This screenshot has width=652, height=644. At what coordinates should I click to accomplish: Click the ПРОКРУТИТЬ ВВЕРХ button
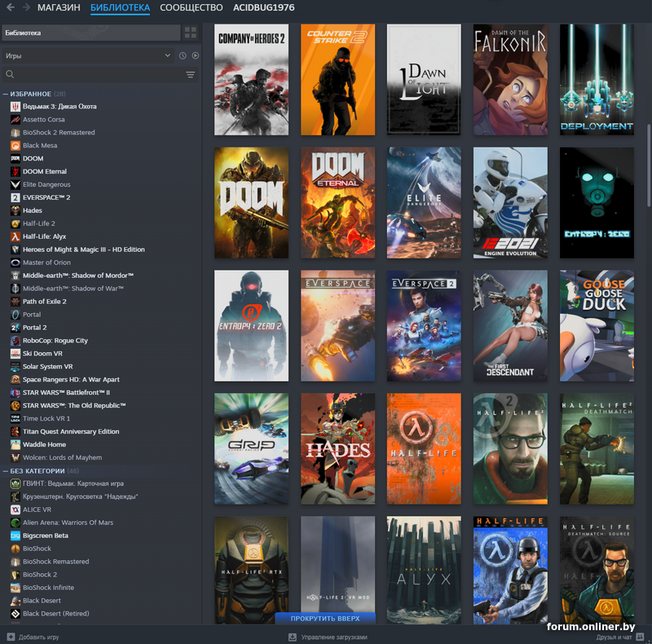pos(324,618)
